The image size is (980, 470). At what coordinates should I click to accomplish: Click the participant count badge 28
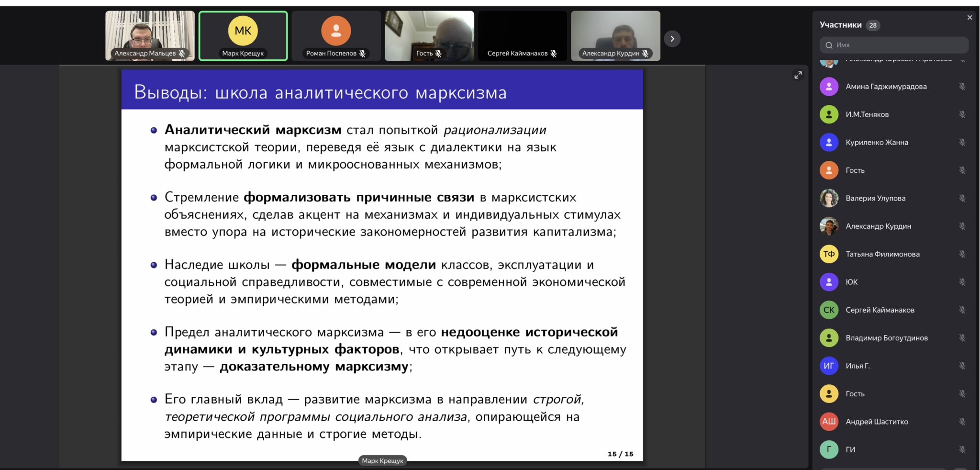pyautogui.click(x=873, y=25)
